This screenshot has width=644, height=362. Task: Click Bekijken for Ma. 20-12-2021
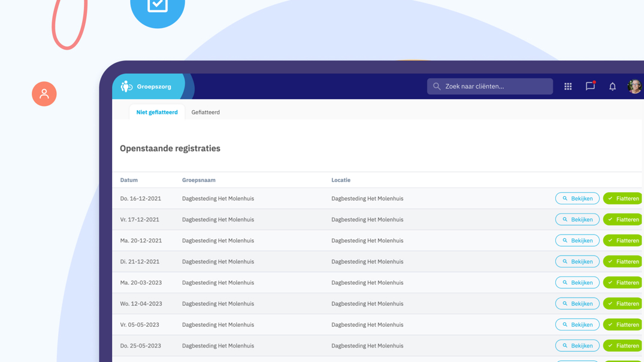[578, 241]
